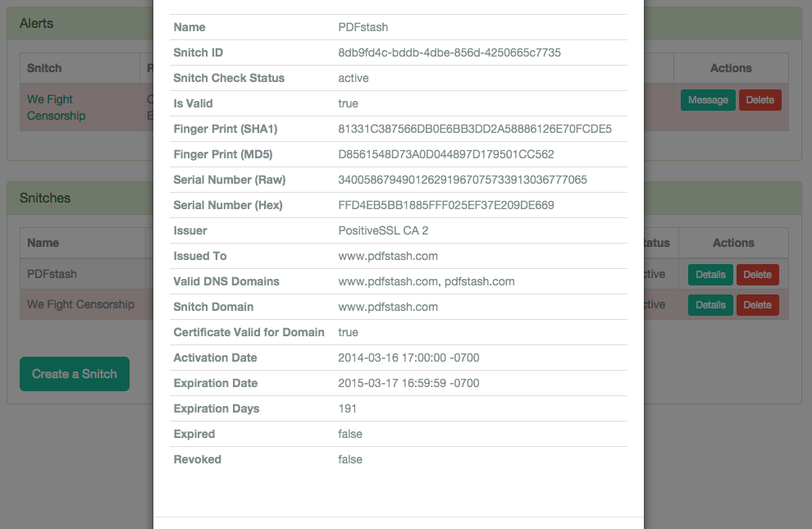This screenshot has height=529, width=812.
Task: Click the Snitch Check Status active value
Action: pyautogui.click(x=353, y=78)
